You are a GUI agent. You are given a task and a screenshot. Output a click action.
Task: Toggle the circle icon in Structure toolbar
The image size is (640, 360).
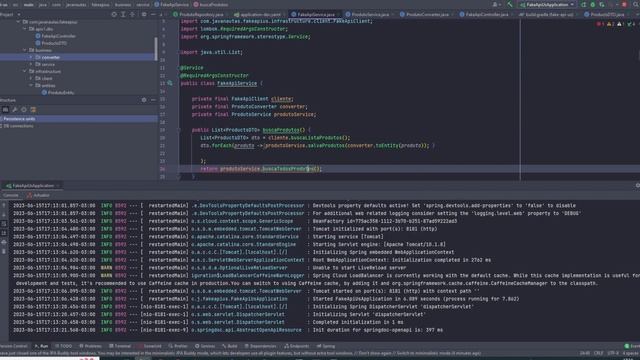click(24, 109)
